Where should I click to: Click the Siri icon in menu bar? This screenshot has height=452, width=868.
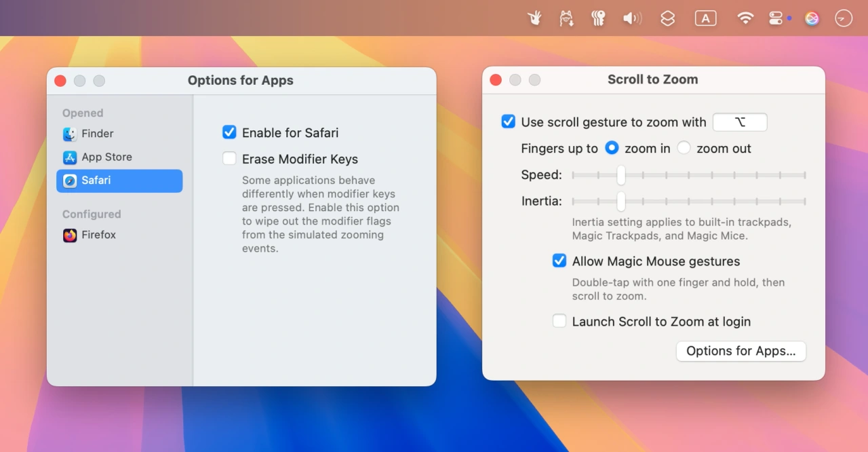[812, 18]
